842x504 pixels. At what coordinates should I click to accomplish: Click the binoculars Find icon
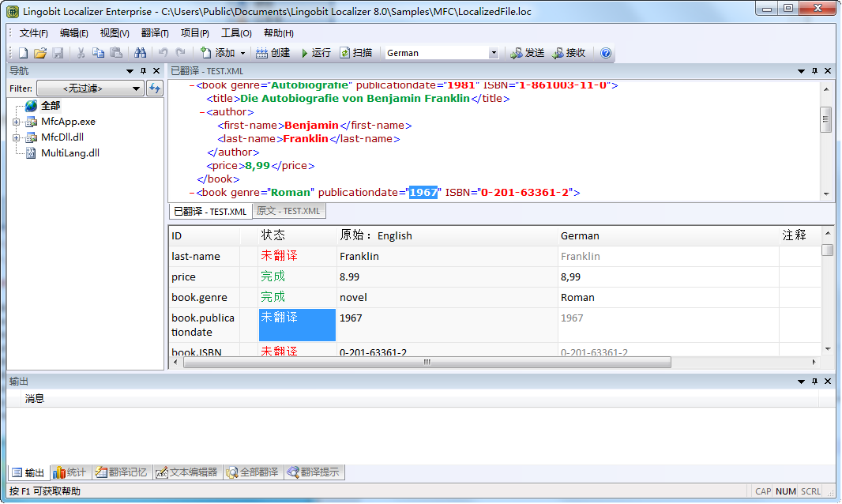pos(140,53)
